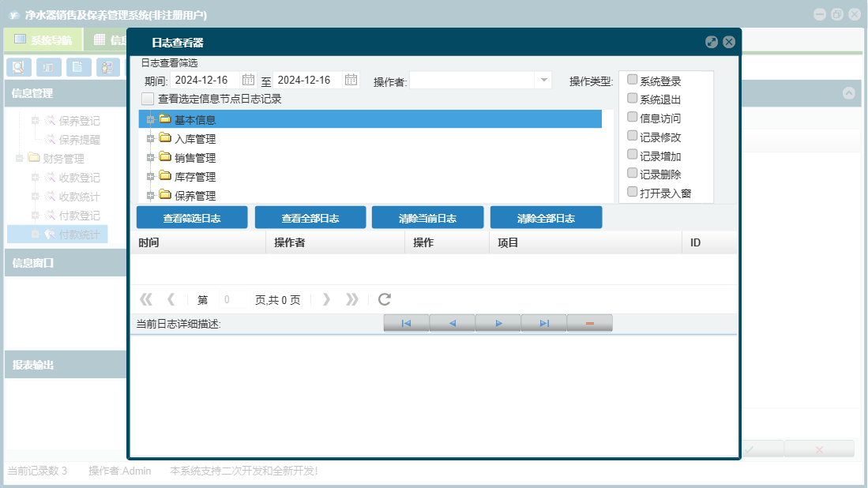The image size is (868, 488).
Task: Switch to the 系统导航 tab
Action: 43,39
